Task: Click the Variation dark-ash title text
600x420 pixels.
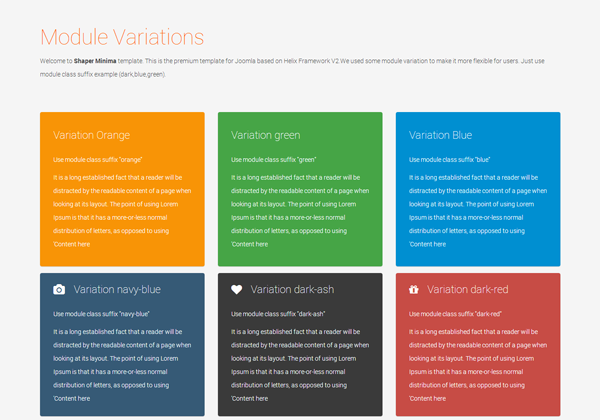Action: pyautogui.click(x=295, y=290)
